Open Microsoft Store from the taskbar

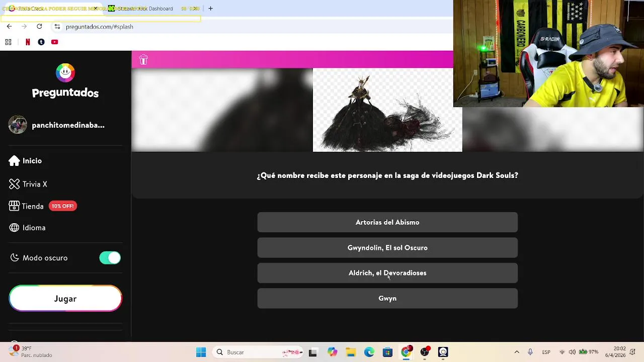coord(387,352)
